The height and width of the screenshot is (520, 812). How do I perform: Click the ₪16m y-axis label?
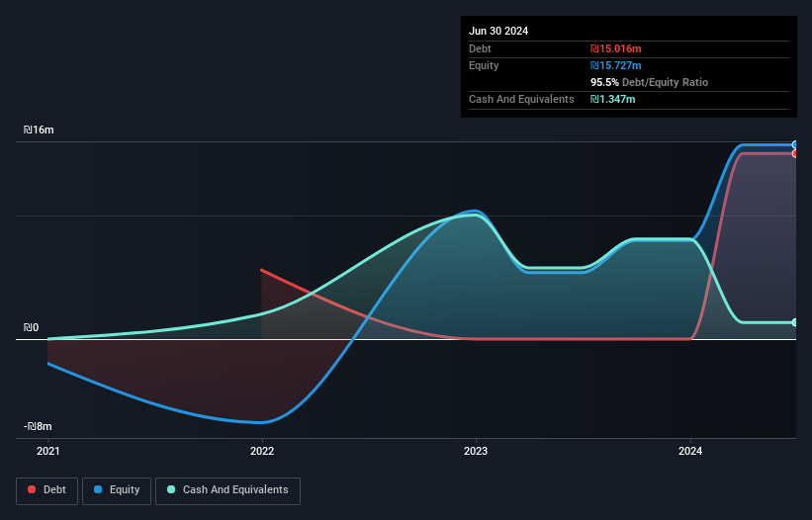(39, 130)
